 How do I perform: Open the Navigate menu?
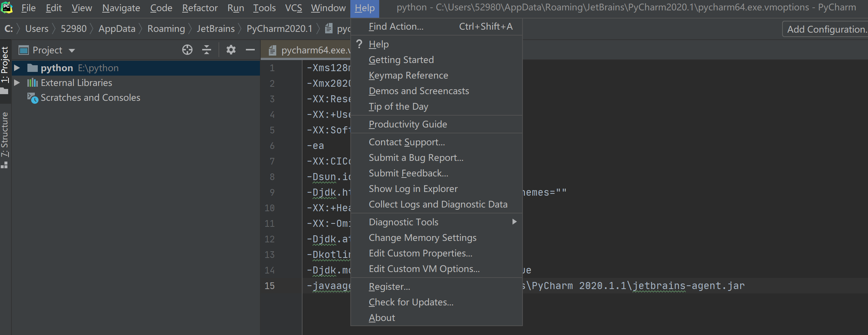(121, 8)
